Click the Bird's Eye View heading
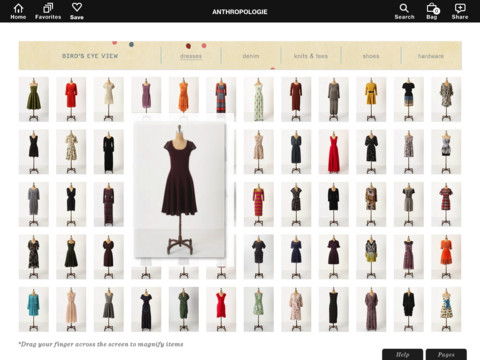 90,56
